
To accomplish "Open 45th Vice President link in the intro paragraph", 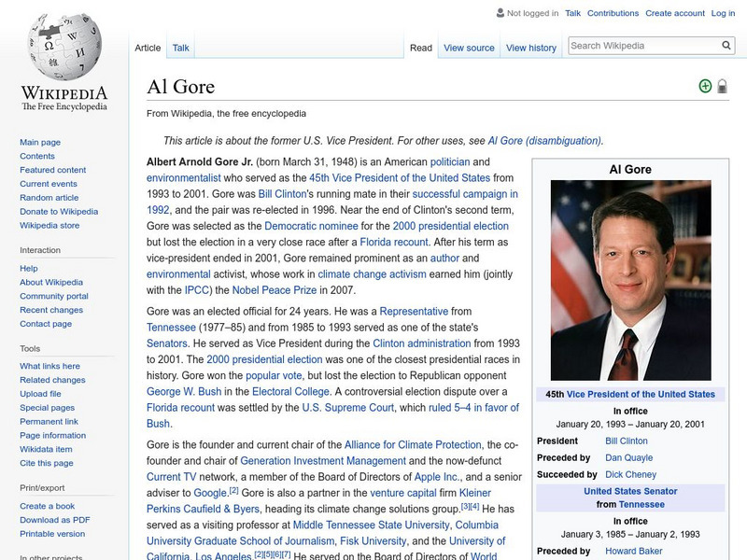I will pyautogui.click(x=400, y=177).
